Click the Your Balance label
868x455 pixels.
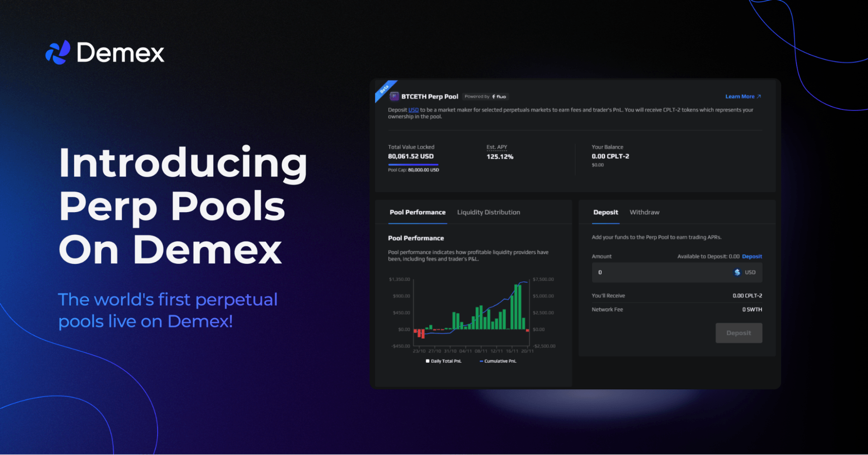click(x=607, y=147)
